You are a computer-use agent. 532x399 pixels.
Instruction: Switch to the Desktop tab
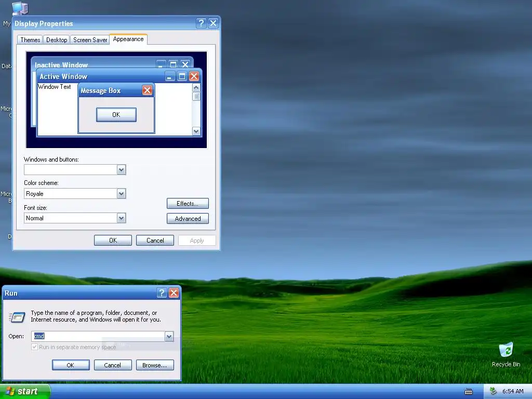point(57,39)
